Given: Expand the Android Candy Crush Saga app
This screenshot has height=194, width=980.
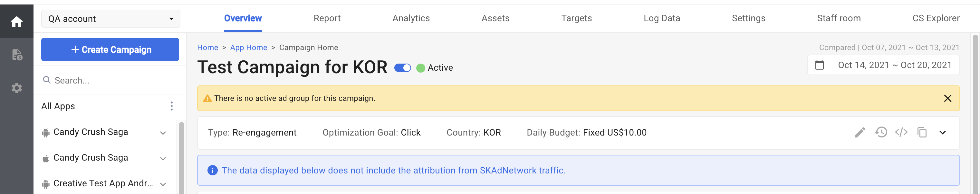Looking at the screenshot, I should (163, 133).
